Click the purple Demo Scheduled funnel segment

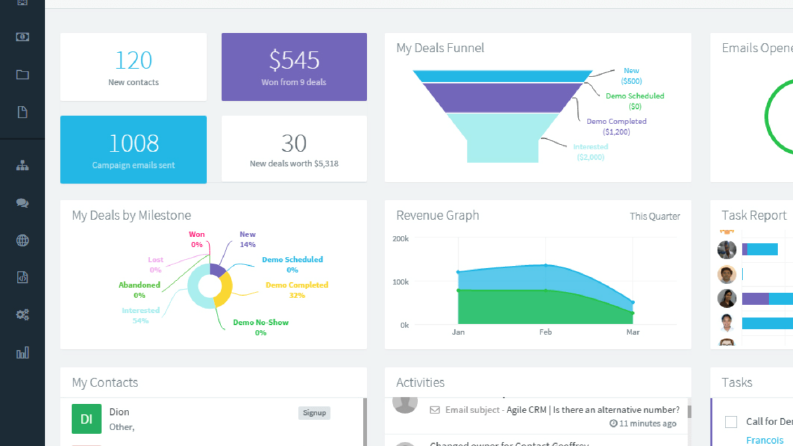tap(502, 98)
